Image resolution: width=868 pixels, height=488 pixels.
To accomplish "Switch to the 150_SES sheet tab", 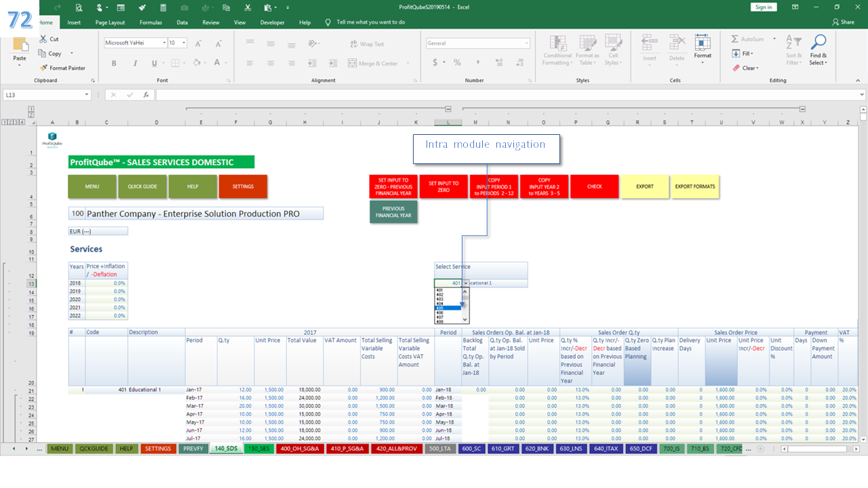I will pyautogui.click(x=259, y=449).
